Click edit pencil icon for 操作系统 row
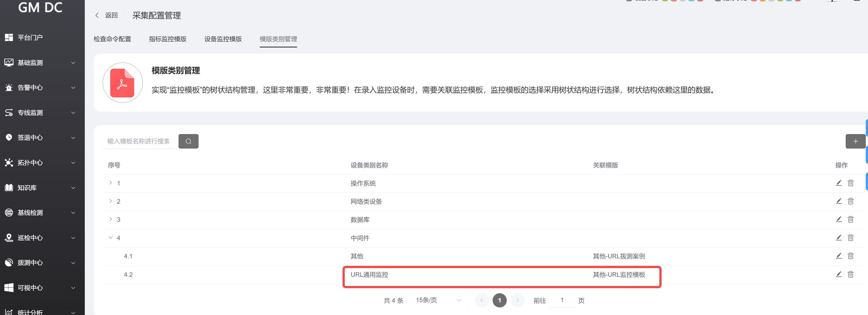The width and height of the screenshot is (868, 315). [839, 183]
